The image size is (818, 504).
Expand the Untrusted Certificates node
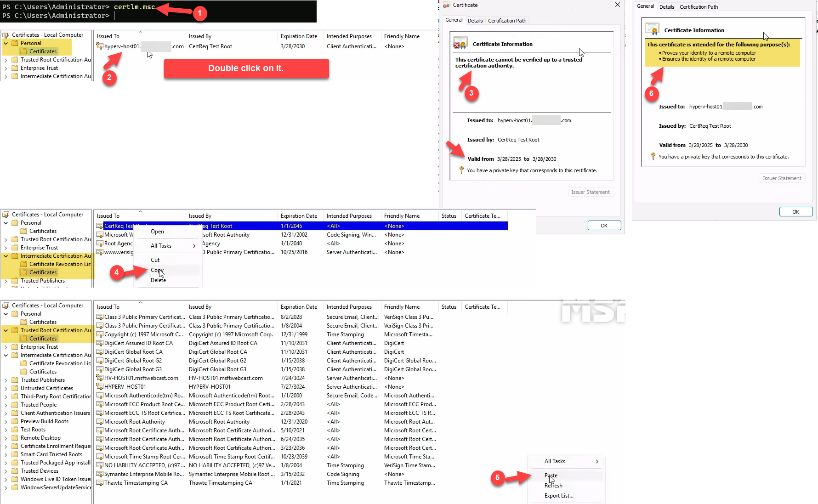click(6, 388)
